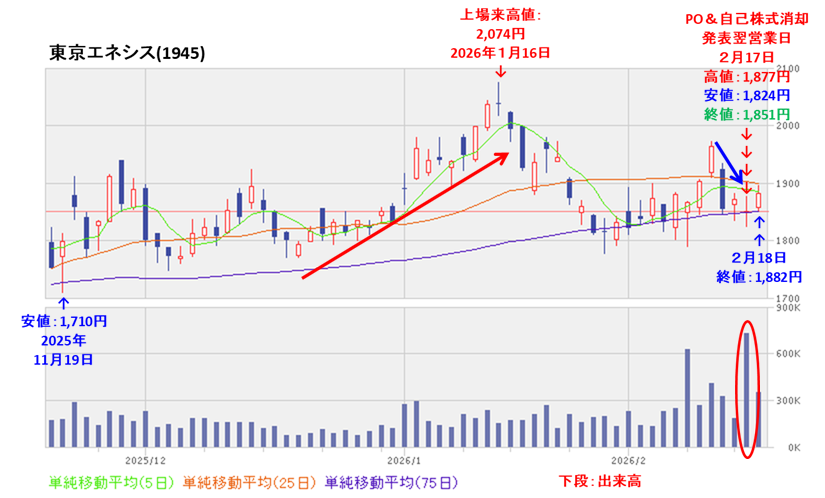Screen dimensions: 825x498
Task: Select the blue 安値:1,824円 label
Action: (746, 96)
